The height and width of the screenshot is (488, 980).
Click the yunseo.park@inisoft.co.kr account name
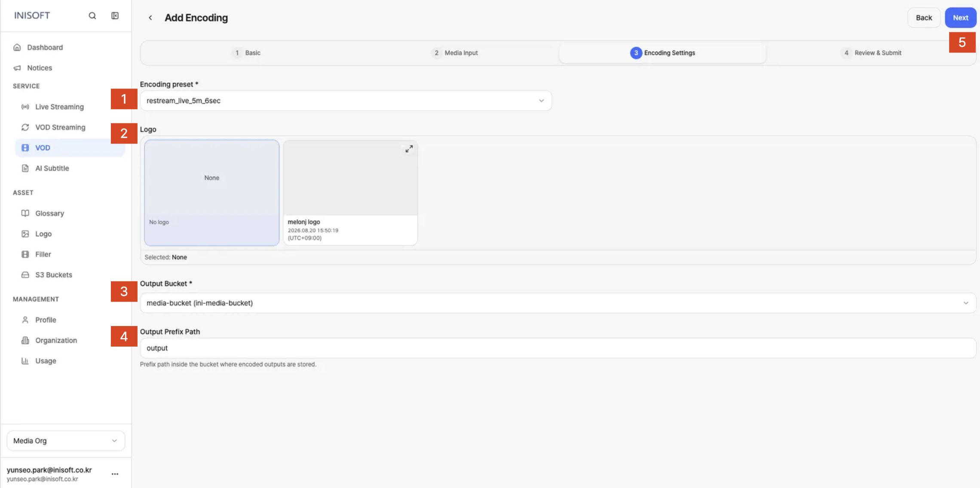coord(49,470)
